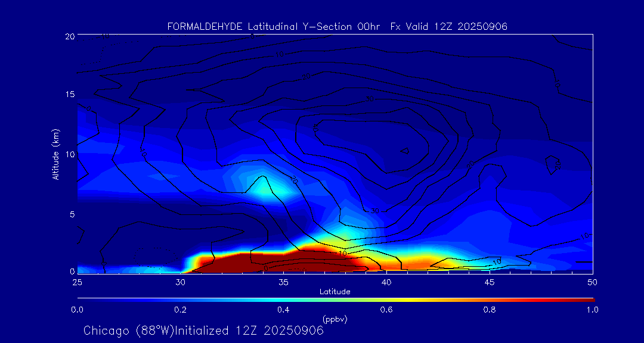Click the 0.2 colorbar scale value
644x343 pixels.
tap(180, 310)
